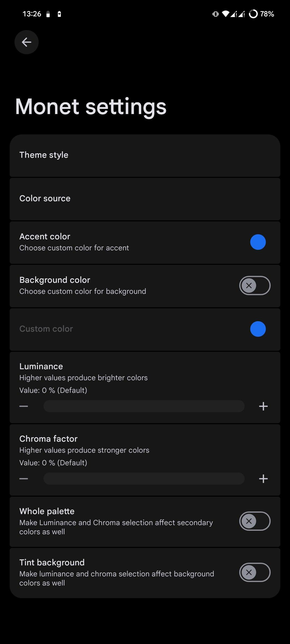This screenshot has height=644, width=290.
Task: Click the Chroma factor slider track
Action: tap(144, 479)
